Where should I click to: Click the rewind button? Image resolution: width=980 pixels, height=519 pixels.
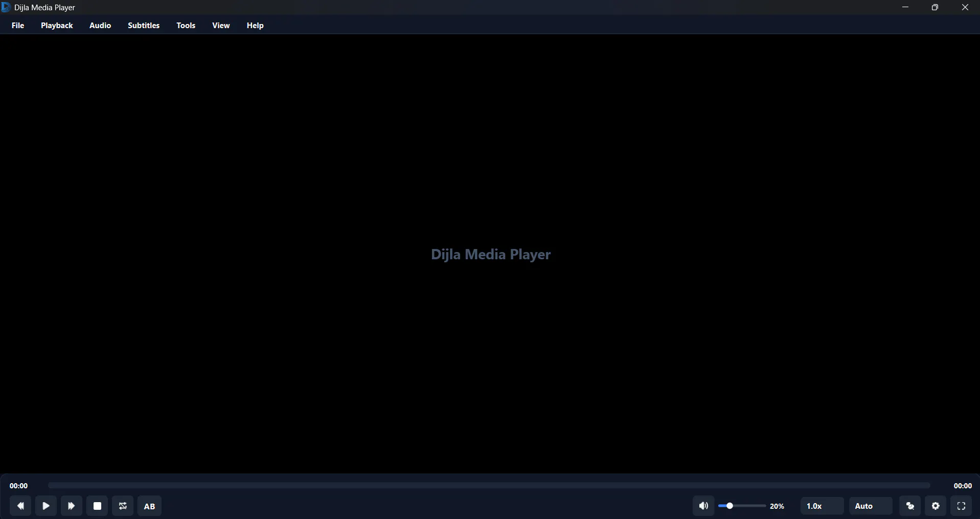point(20,506)
